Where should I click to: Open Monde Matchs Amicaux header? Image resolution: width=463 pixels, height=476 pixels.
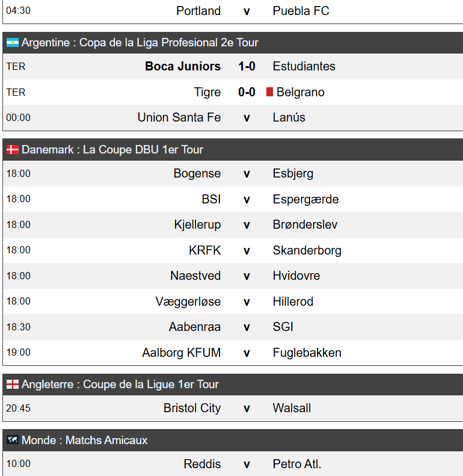point(233,440)
